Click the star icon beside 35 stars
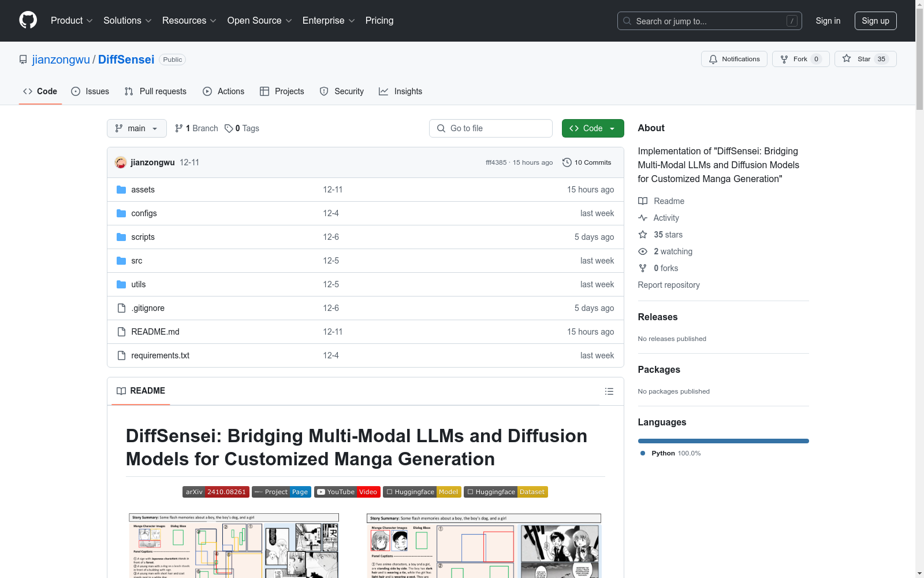The width and height of the screenshot is (924, 578). [643, 235]
